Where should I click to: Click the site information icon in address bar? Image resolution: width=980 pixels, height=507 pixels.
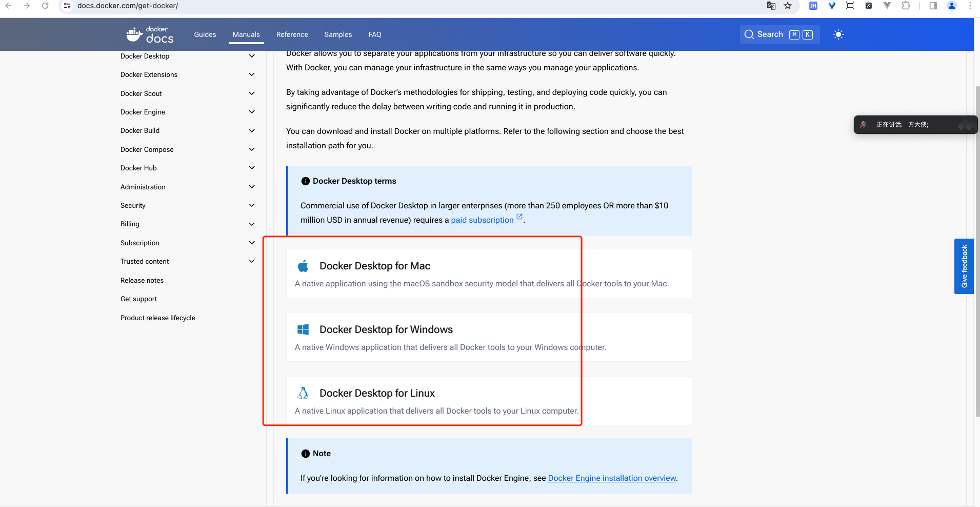tap(67, 6)
